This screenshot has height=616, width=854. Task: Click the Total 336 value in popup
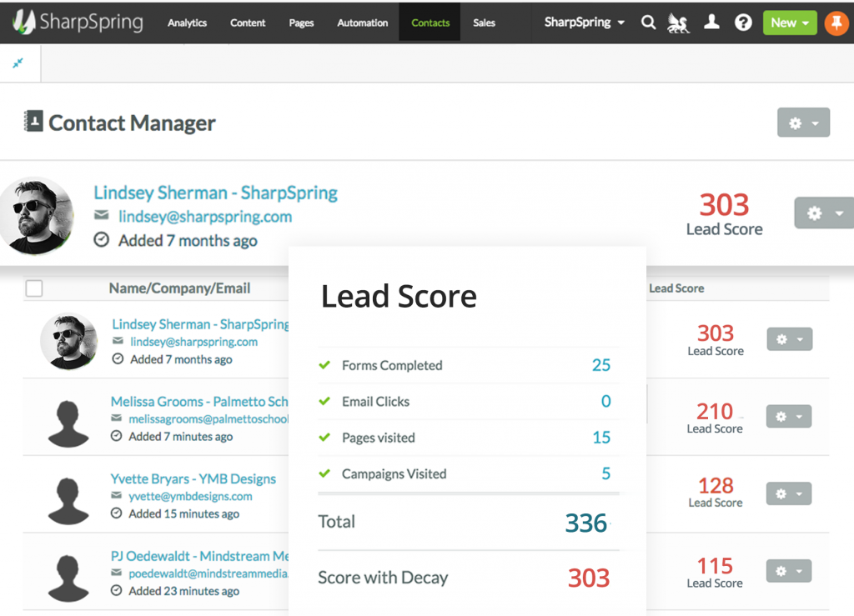point(586,523)
